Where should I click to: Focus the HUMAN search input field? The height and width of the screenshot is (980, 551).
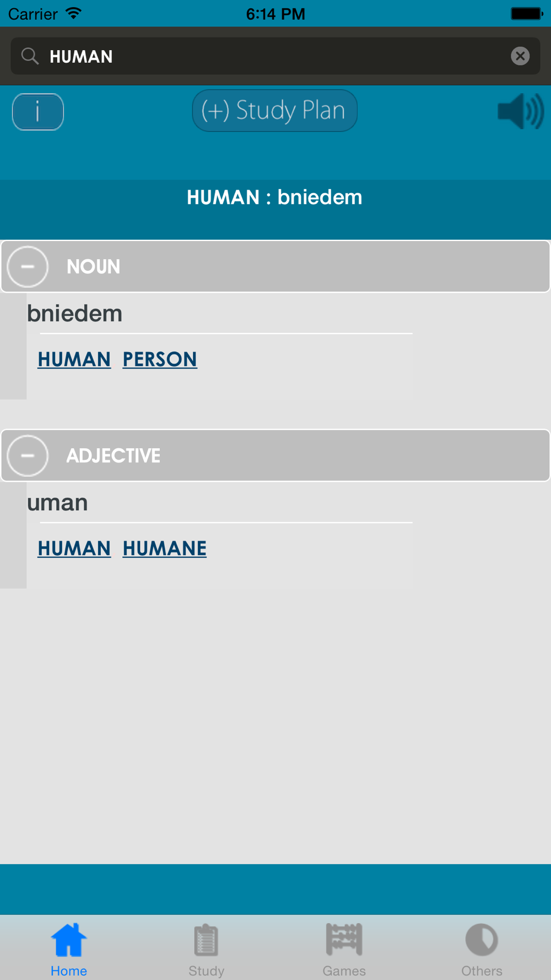(275, 56)
